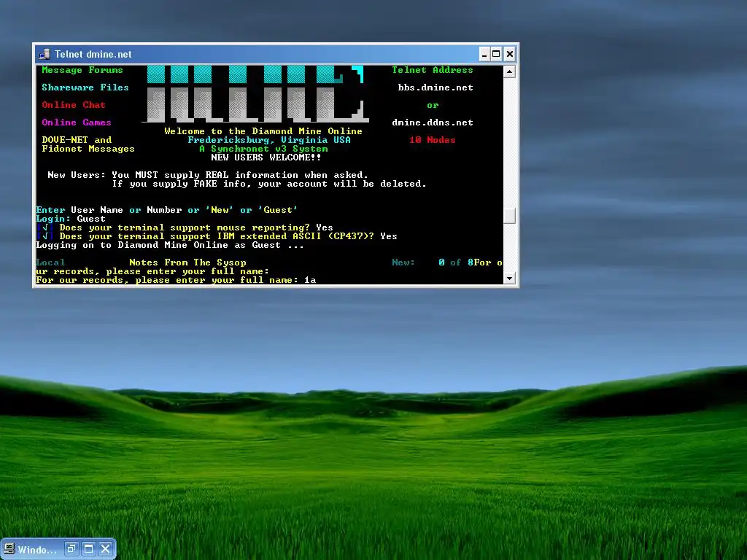Image resolution: width=747 pixels, height=560 pixels.
Task: Click 'New Users: You MUST supply REAL information' line
Action: tap(208, 175)
